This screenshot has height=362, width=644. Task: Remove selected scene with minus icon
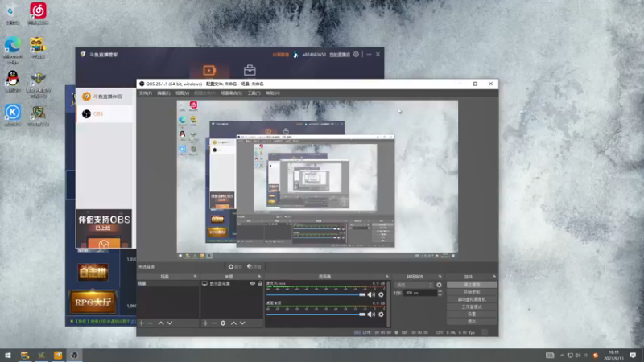151,323
